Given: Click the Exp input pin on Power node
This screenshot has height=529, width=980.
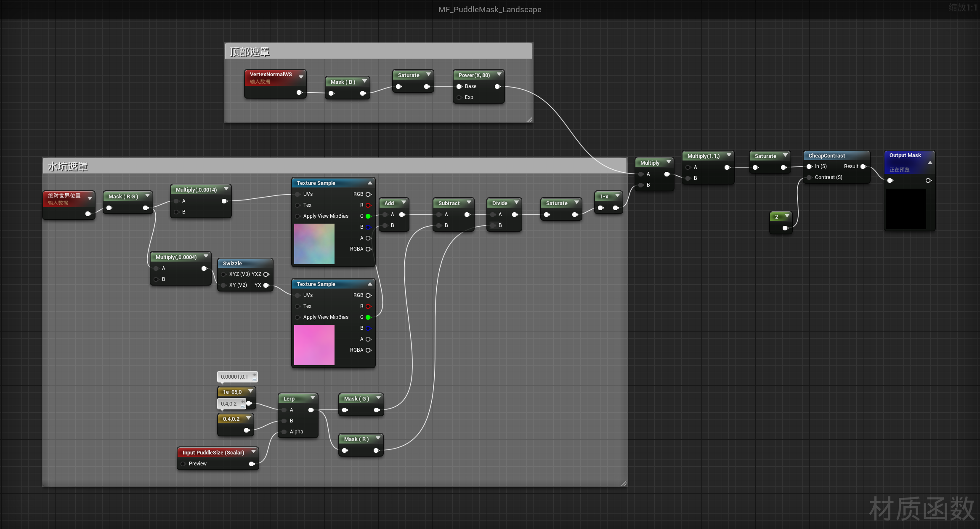Looking at the screenshot, I should (459, 97).
